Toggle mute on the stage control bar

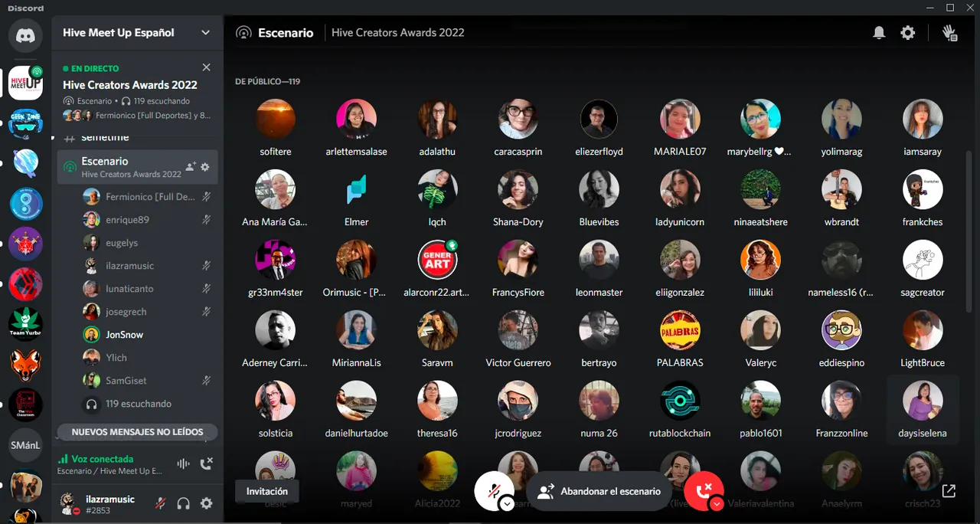point(494,491)
